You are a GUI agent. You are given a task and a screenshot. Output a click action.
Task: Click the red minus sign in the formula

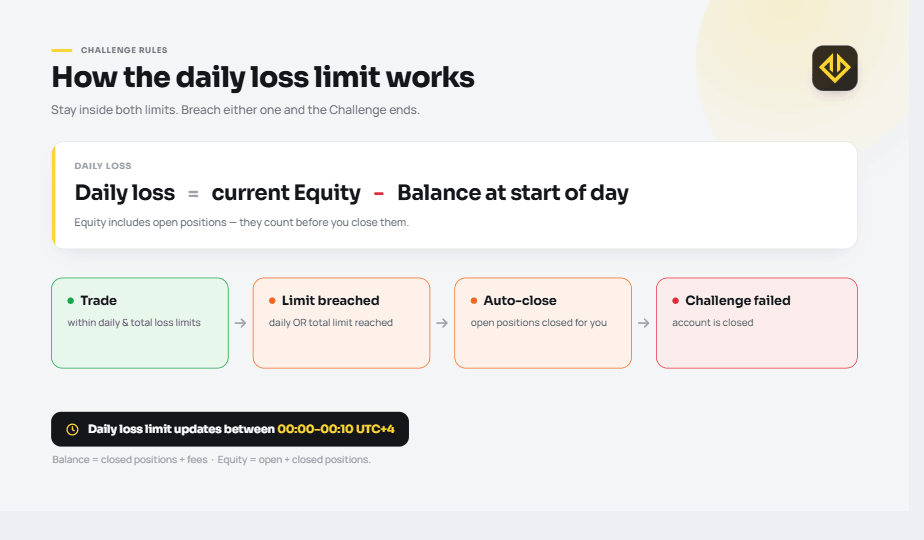click(x=379, y=193)
